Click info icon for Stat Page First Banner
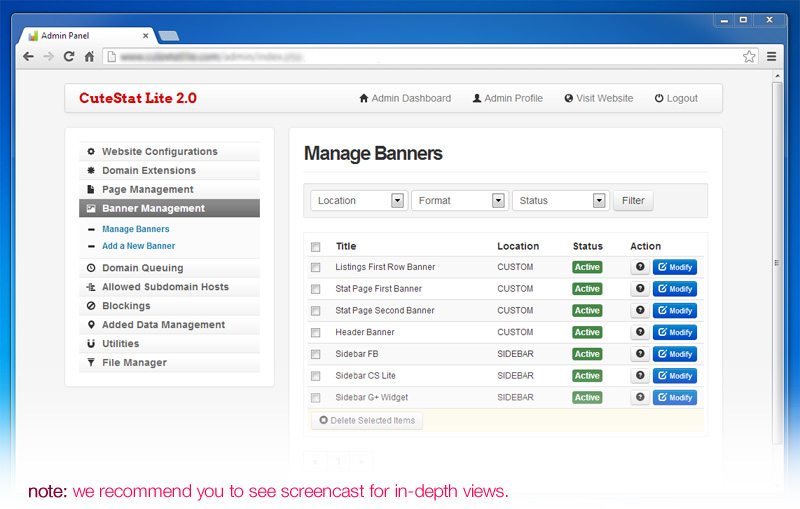 640,289
